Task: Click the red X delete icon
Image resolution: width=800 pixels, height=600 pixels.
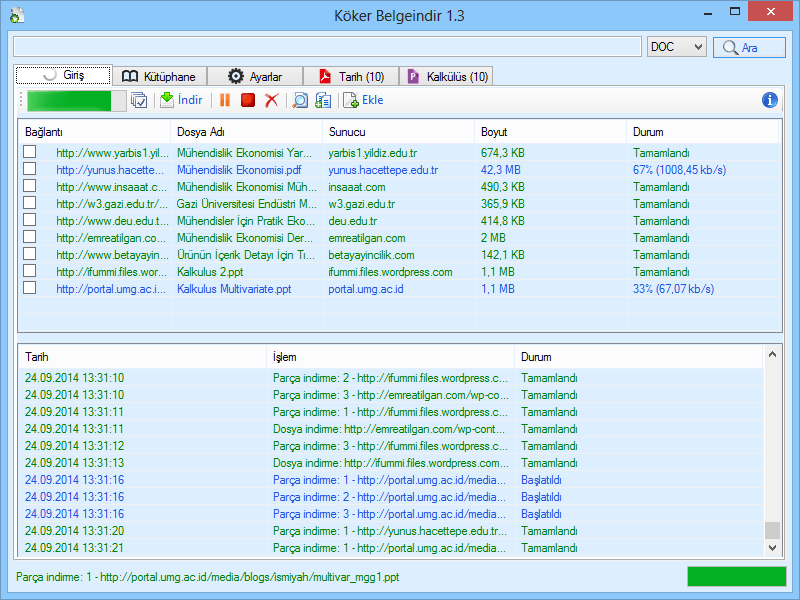Action: tap(271, 100)
